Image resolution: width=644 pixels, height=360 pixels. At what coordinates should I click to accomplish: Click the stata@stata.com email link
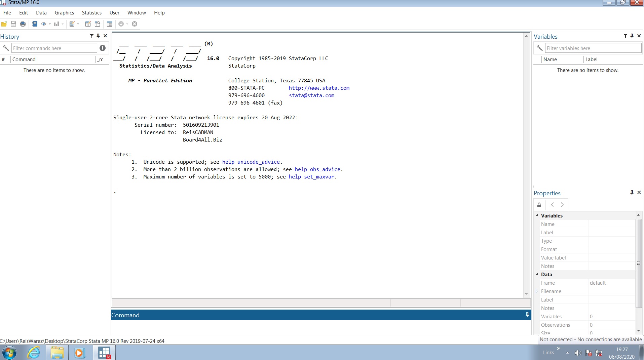click(312, 95)
